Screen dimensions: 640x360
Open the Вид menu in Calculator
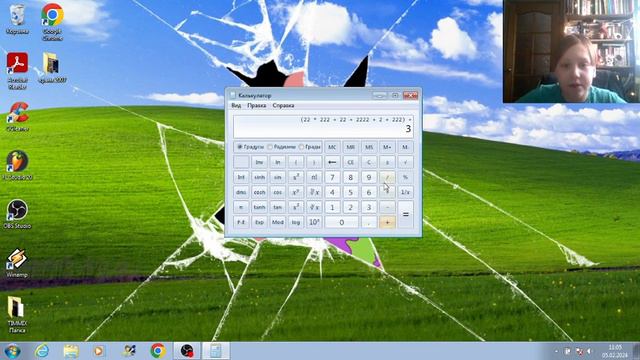pyautogui.click(x=236, y=105)
